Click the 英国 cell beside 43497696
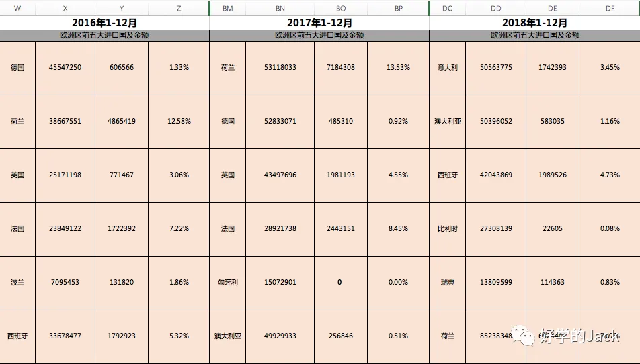The height and width of the screenshot is (364, 640). 228,176
